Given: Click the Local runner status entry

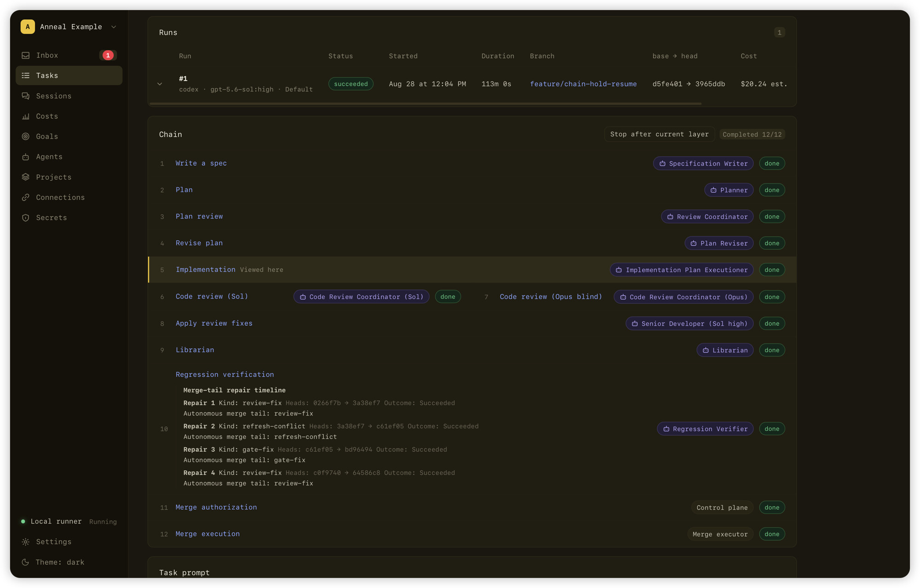Looking at the screenshot, I should click(69, 521).
